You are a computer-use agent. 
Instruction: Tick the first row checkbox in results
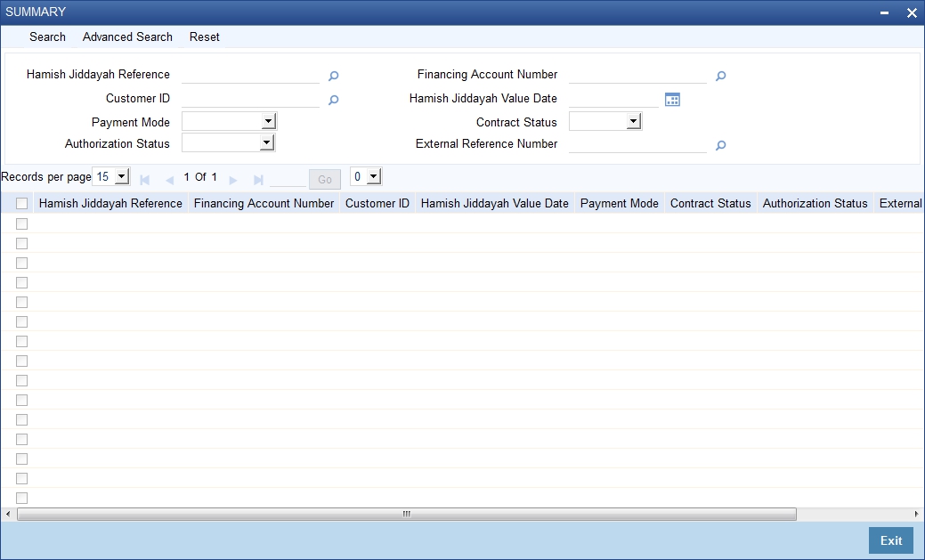22,223
